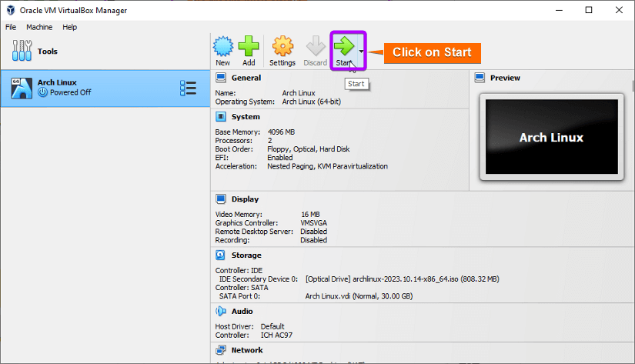Click the Display section monitor icon
The width and height of the screenshot is (635, 364).
coord(221,199)
